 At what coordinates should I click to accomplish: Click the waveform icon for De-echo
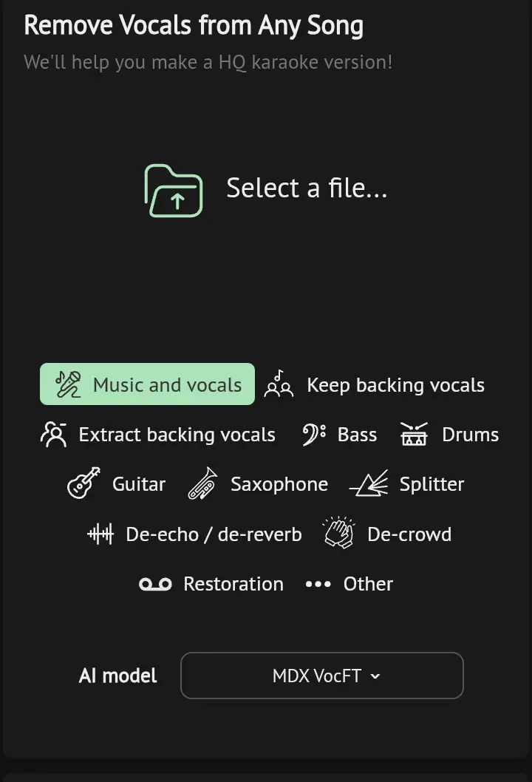[x=100, y=534]
